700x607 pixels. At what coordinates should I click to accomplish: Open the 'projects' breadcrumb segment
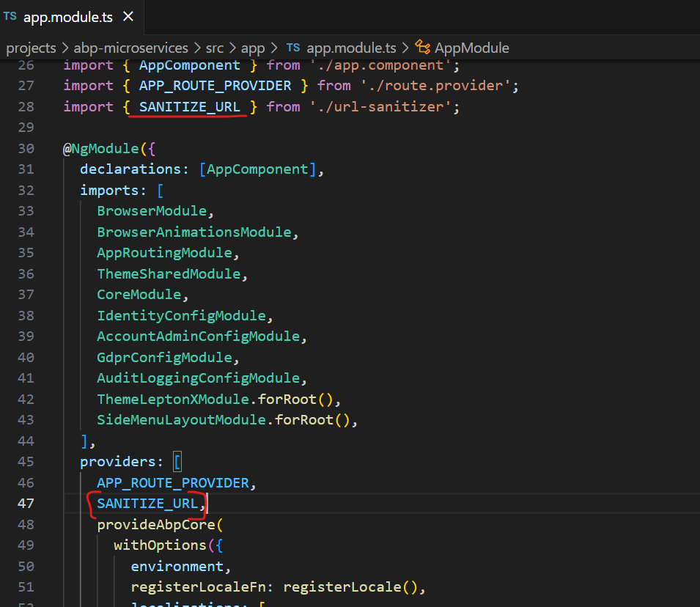pos(31,48)
